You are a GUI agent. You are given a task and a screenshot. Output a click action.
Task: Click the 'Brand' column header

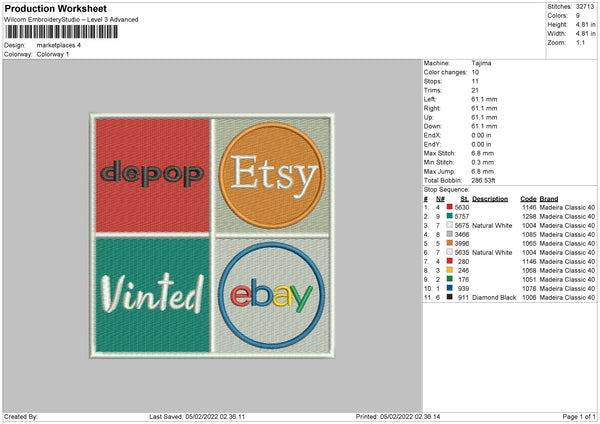549,199
